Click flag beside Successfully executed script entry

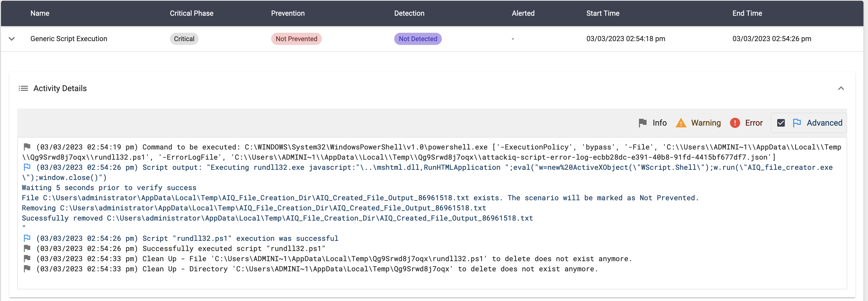[x=27, y=248]
